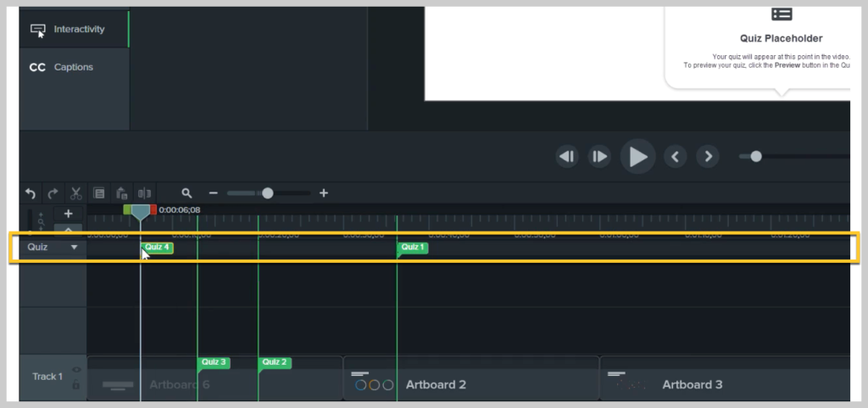Select the Quiz 2 marker on Track 1
The image size is (868, 408).
pos(275,362)
